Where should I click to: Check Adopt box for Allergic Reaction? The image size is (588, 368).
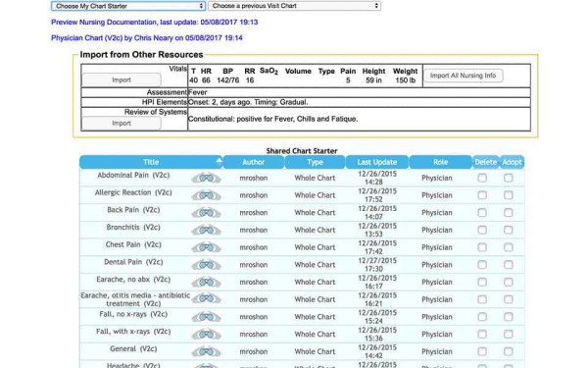pos(508,195)
